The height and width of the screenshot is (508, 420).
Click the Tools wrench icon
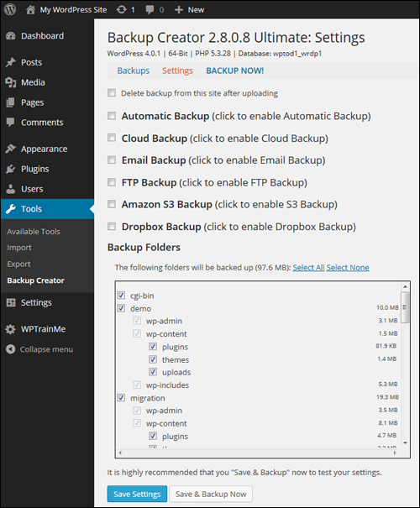tap(11, 209)
